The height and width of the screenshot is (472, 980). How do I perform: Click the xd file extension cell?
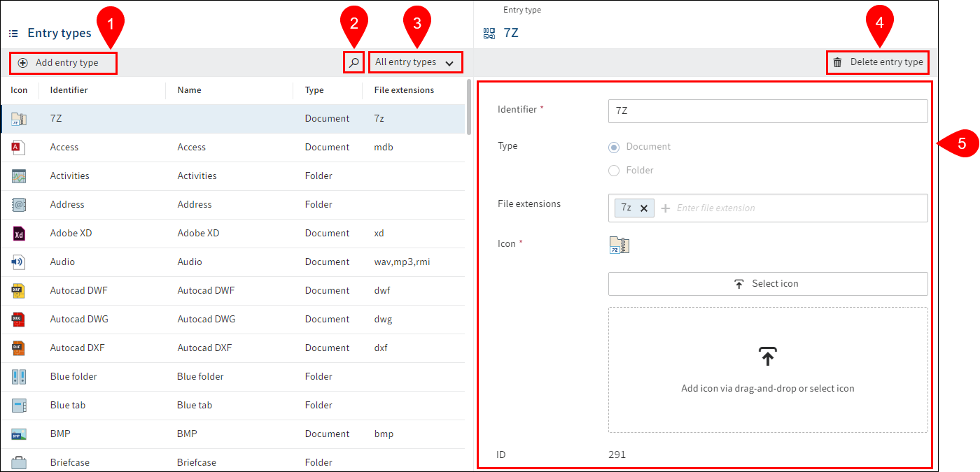(x=379, y=234)
